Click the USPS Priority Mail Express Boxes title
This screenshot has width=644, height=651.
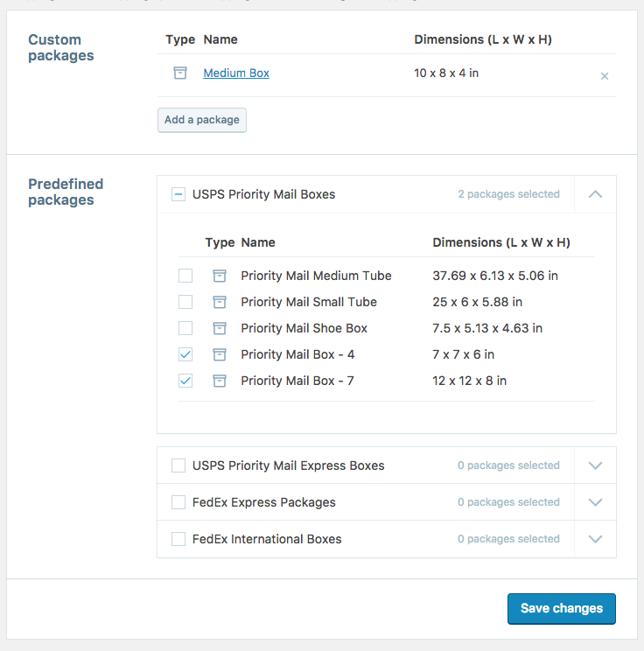(x=288, y=465)
